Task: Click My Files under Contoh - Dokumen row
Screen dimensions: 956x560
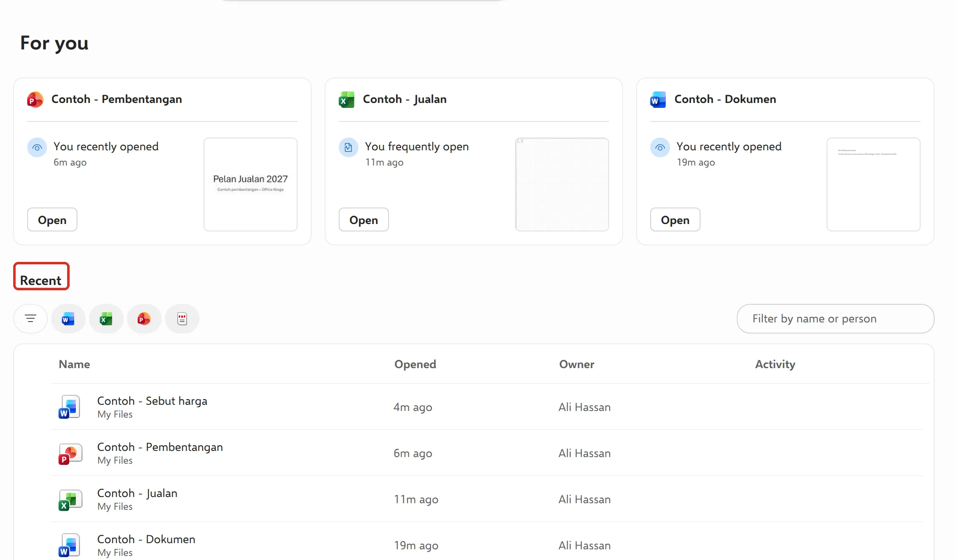Action: pyautogui.click(x=115, y=553)
